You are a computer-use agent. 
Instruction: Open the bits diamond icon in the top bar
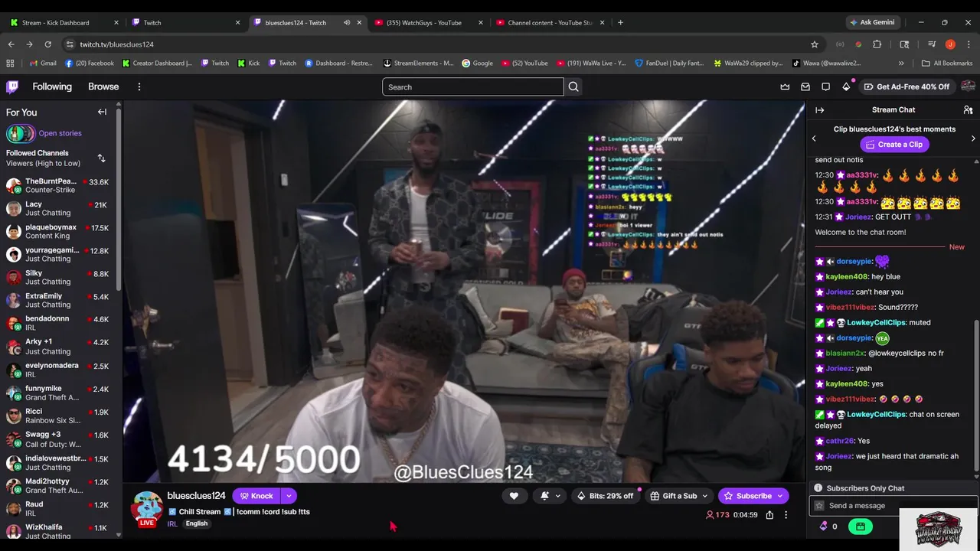point(846,87)
